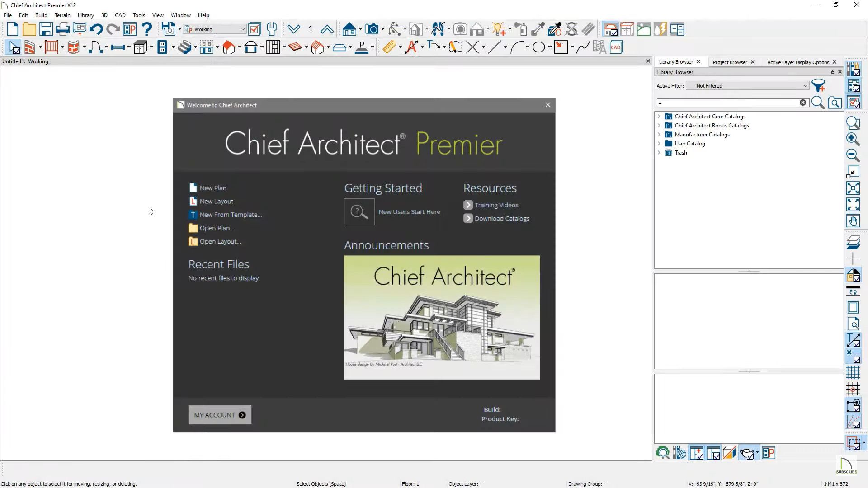Toggle the Library Browser side window icon
This screenshot has width=868, height=488.
tap(853, 69)
